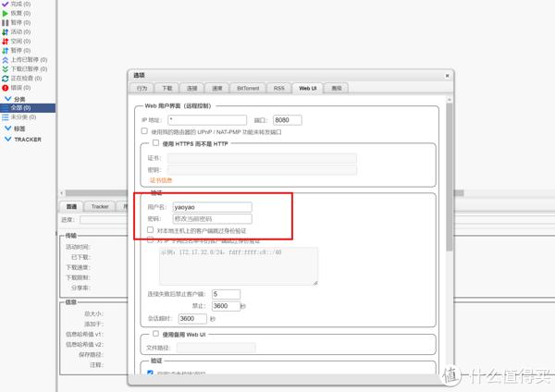Toggle bypass authentication for whitelisted IP subnets
The image size is (555, 392).
tap(150, 240)
